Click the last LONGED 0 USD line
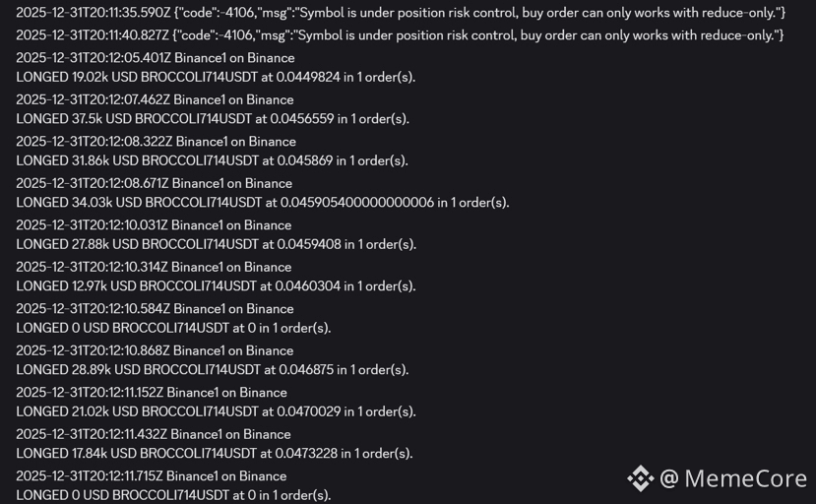 (x=173, y=495)
